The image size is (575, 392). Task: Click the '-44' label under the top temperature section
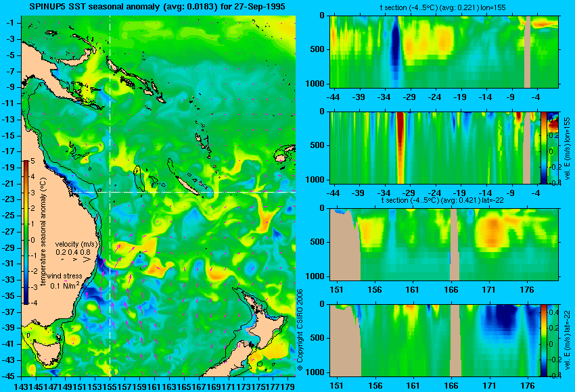333,97
